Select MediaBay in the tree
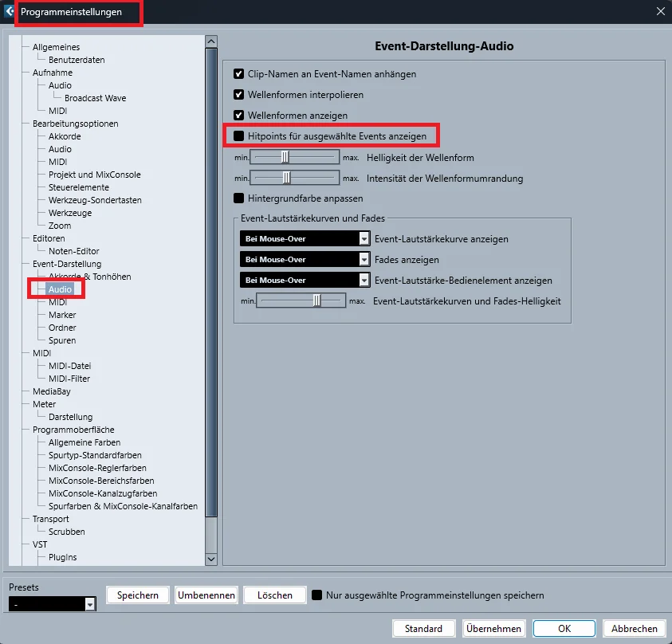Viewport: 672px width, 644px height. click(52, 391)
